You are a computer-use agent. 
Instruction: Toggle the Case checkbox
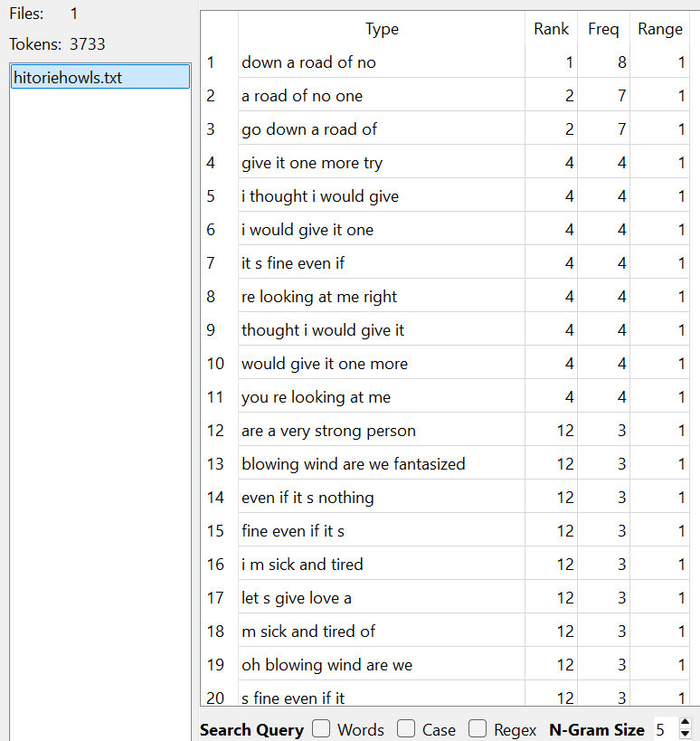[x=406, y=729]
